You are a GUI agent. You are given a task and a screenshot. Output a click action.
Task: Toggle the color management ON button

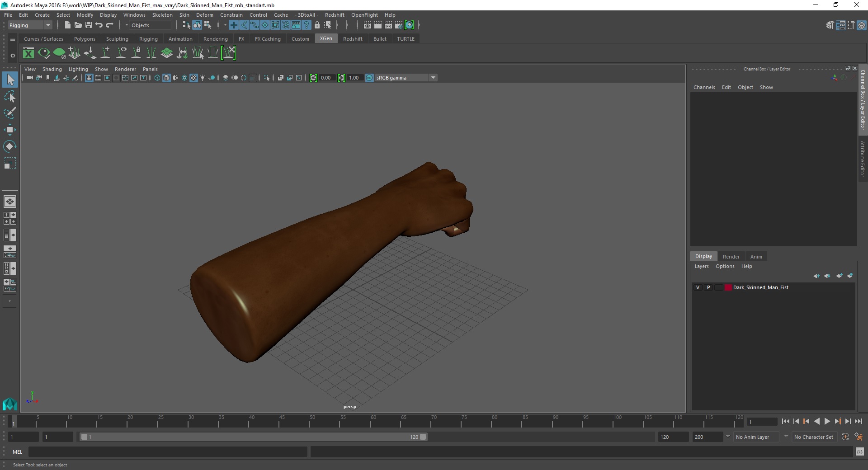[x=369, y=78]
